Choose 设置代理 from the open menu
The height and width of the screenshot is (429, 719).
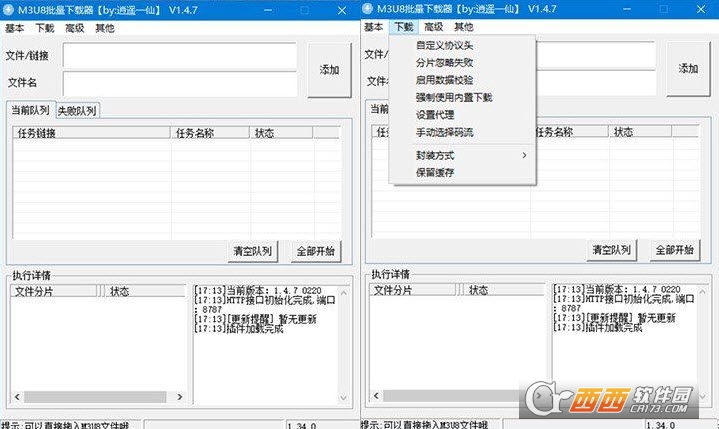click(435, 114)
